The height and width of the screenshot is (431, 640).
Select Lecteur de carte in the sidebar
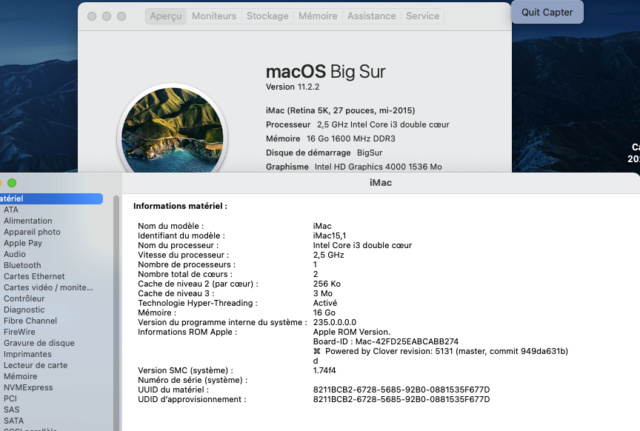36,365
